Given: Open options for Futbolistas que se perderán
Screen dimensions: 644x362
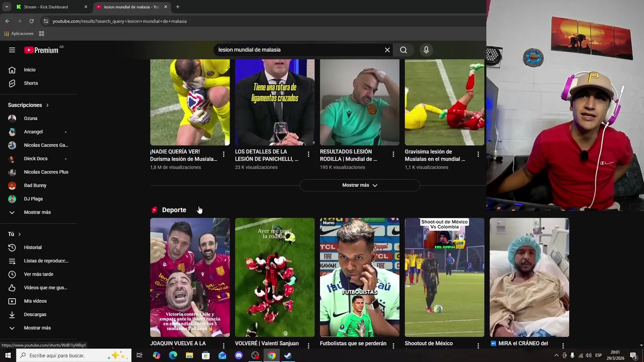Looking at the screenshot, I should pos(393,346).
